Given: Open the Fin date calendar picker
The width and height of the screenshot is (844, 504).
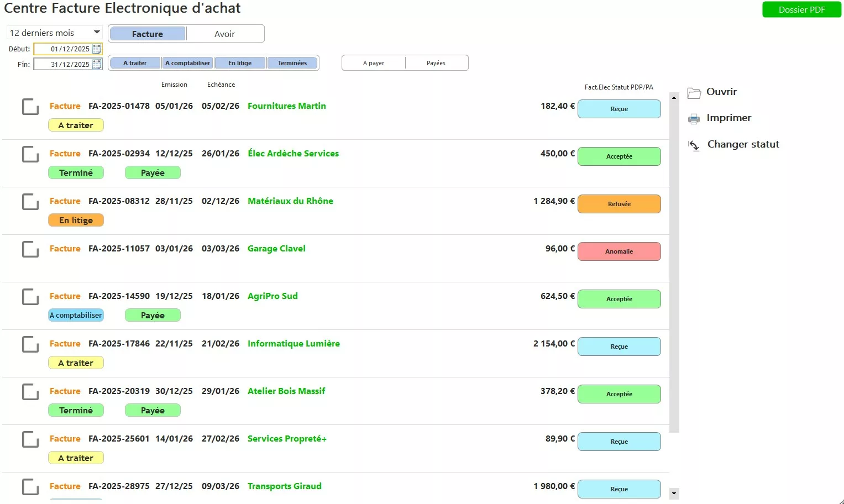Looking at the screenshot, I should pyautogui.click(x=97, y=65).
